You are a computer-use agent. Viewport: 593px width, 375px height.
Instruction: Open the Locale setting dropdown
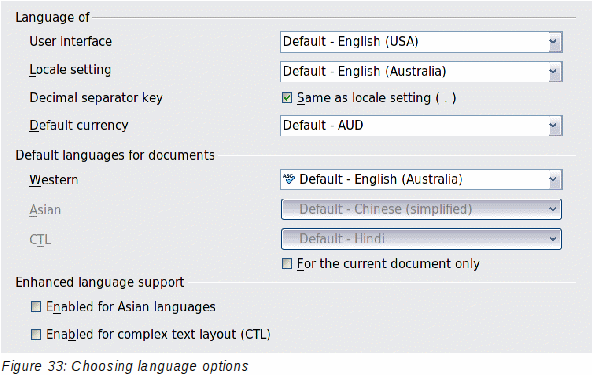tap(421, 71)
